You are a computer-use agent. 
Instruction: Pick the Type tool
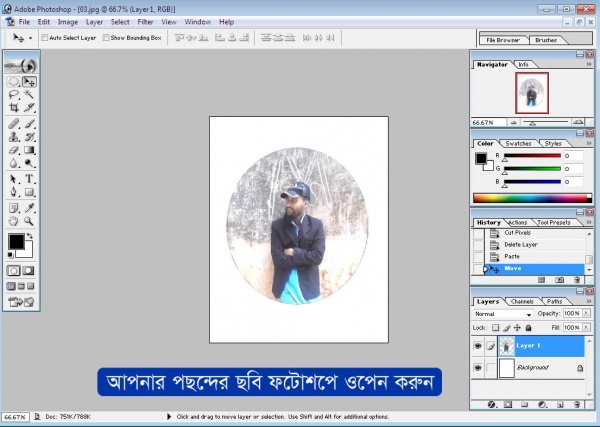point(29,178)
